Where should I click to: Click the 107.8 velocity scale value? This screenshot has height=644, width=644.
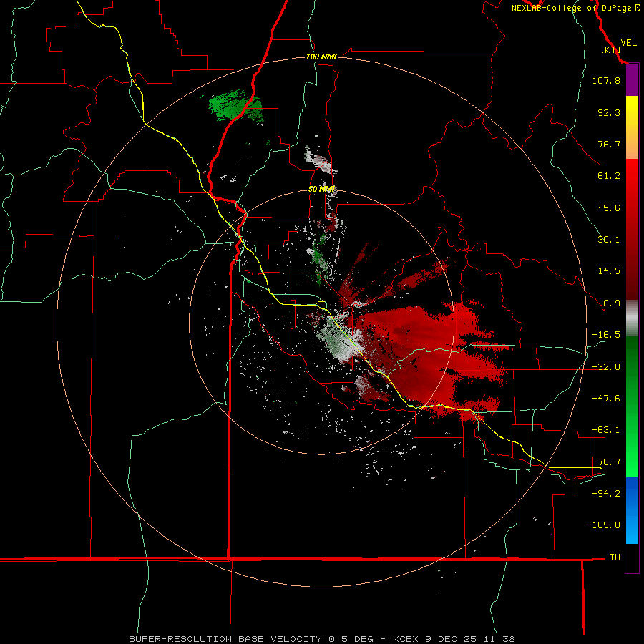pyautogui.click(x=606, y=80)
